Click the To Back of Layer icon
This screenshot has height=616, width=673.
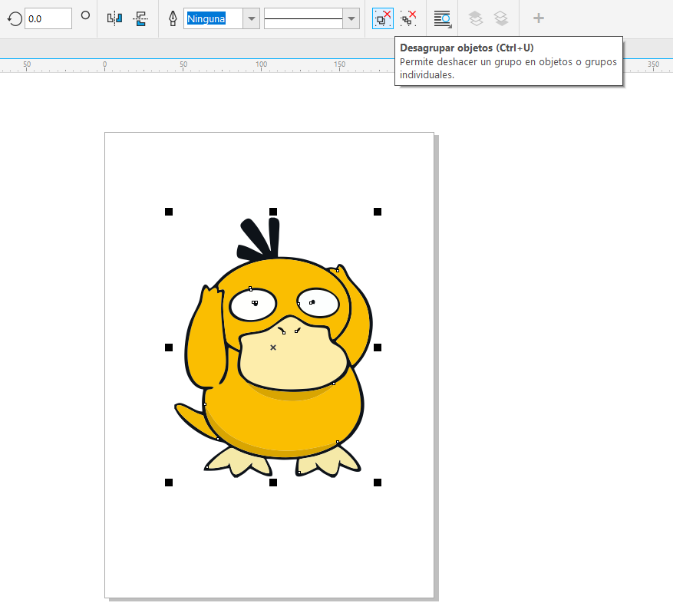tap(501, 18)
